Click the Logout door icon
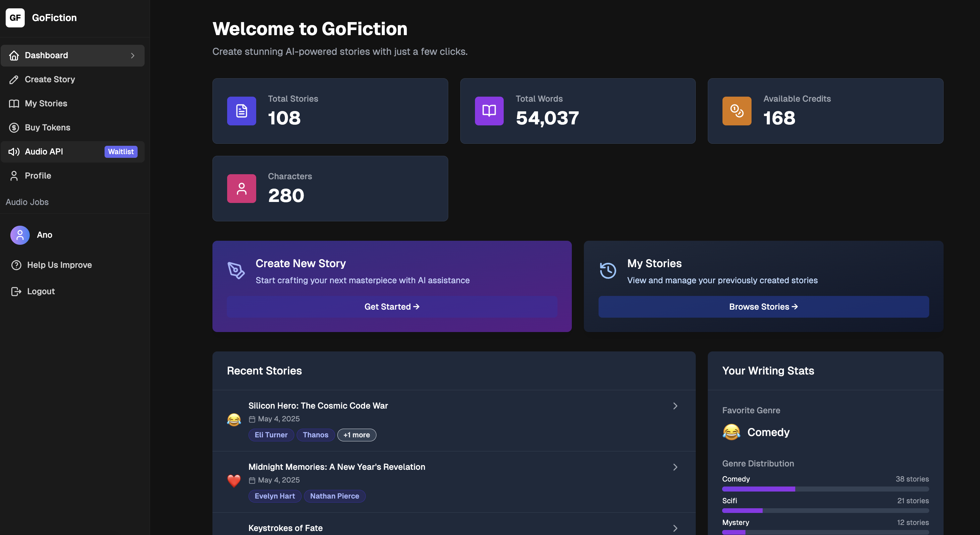Viewport: 980px width, 535px height. click(x=16, y=291)
